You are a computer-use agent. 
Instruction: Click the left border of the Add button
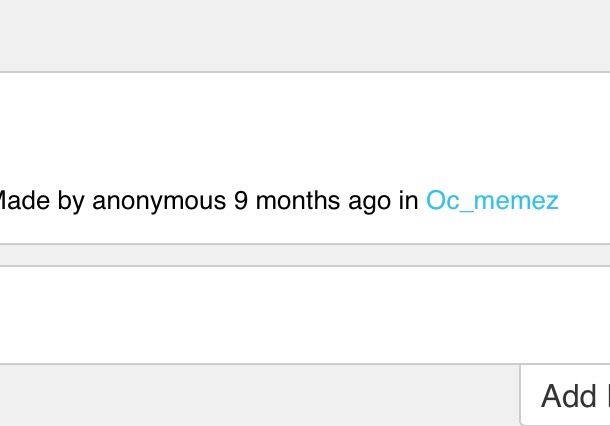click(521, 396)
